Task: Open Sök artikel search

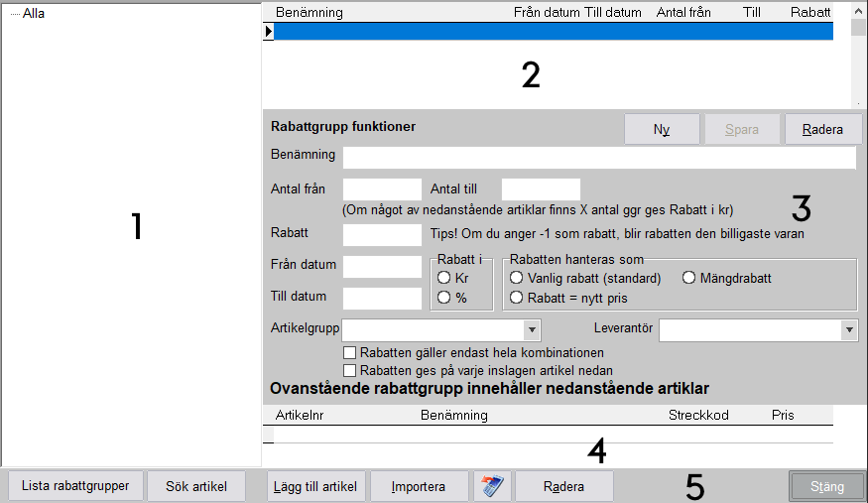Action: click(x=196, y=486)
